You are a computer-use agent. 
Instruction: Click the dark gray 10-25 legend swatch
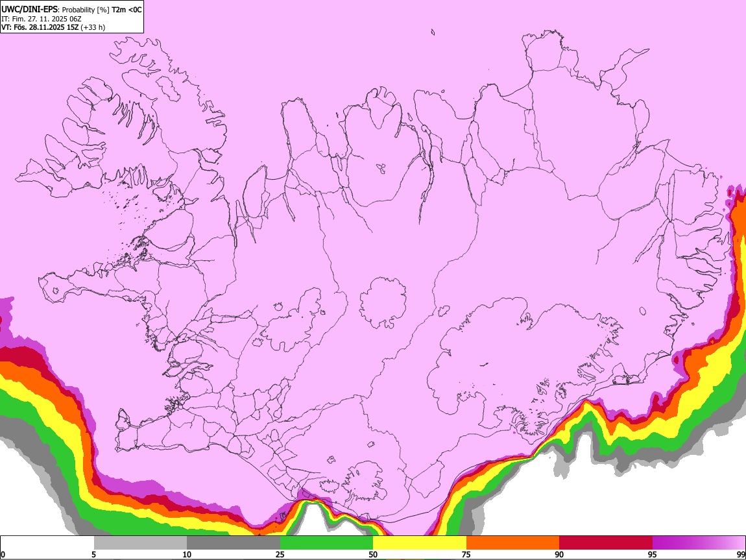pos(234,543)
